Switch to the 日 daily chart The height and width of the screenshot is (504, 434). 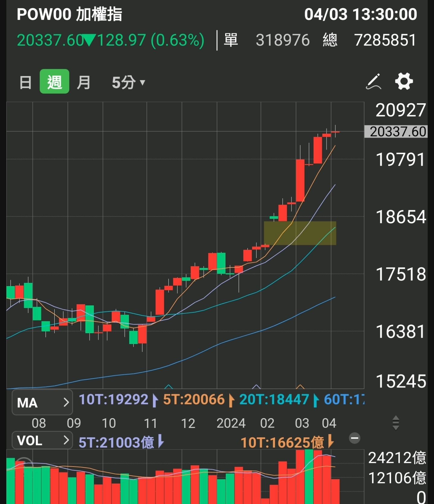pos(25,82)
